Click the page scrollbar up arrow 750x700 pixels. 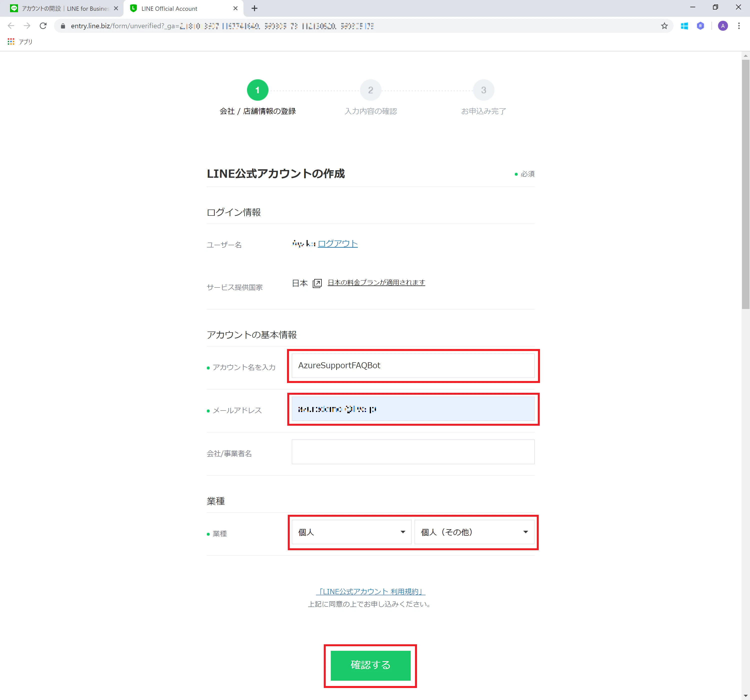tap(745, 56)
